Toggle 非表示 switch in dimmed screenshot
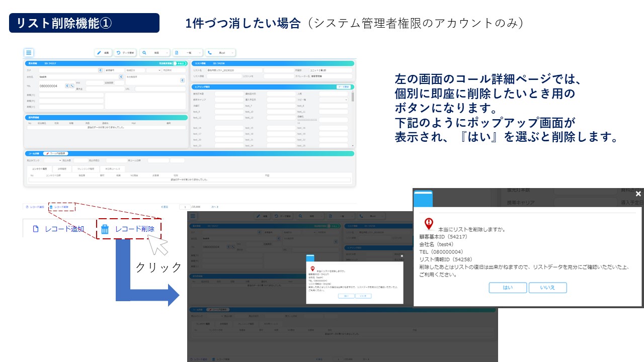This screenshot has width=644, height=362. pos(334,226)
